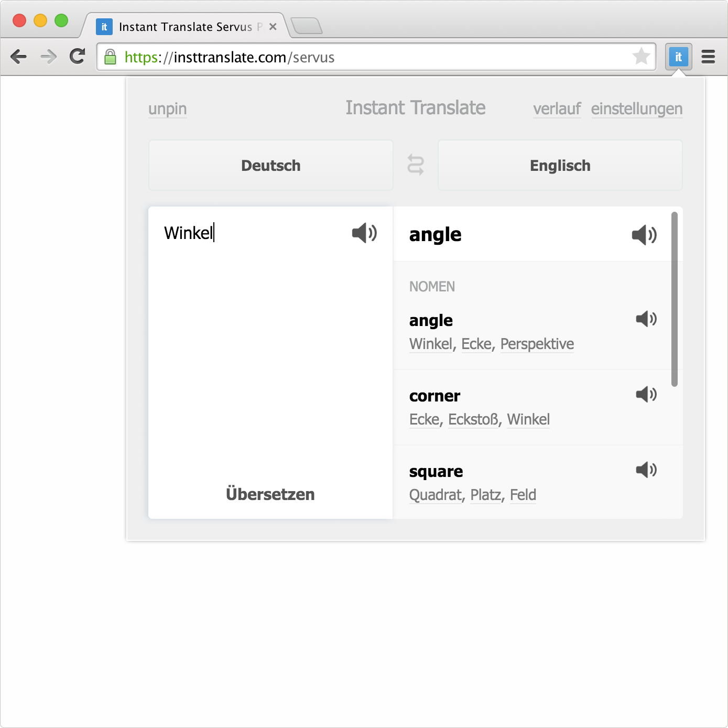Open the Englisch target language selector
The image size is (728, 728).
[x=559, y=165]
